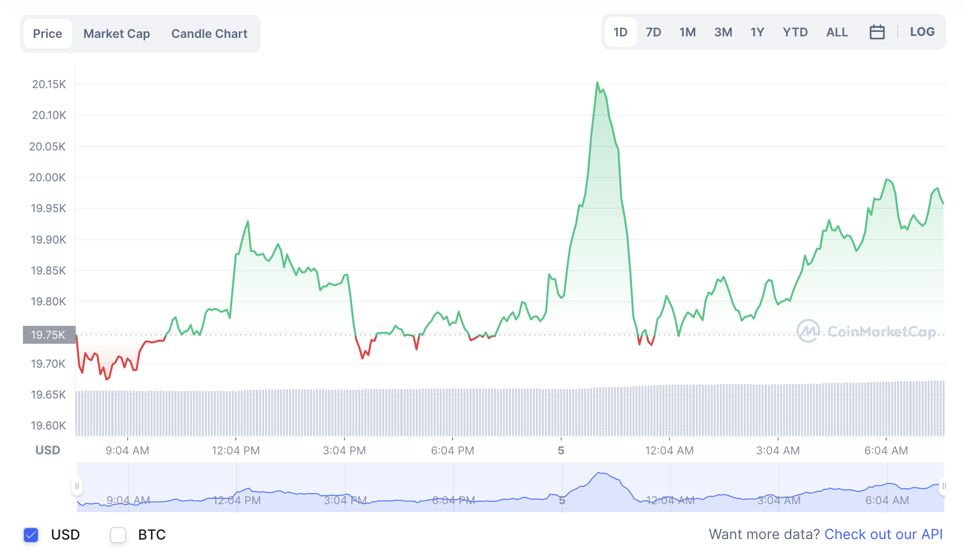Switch to the Market Cap tab
The height and width of the screenshot is (560, 963).
[117, 34]
